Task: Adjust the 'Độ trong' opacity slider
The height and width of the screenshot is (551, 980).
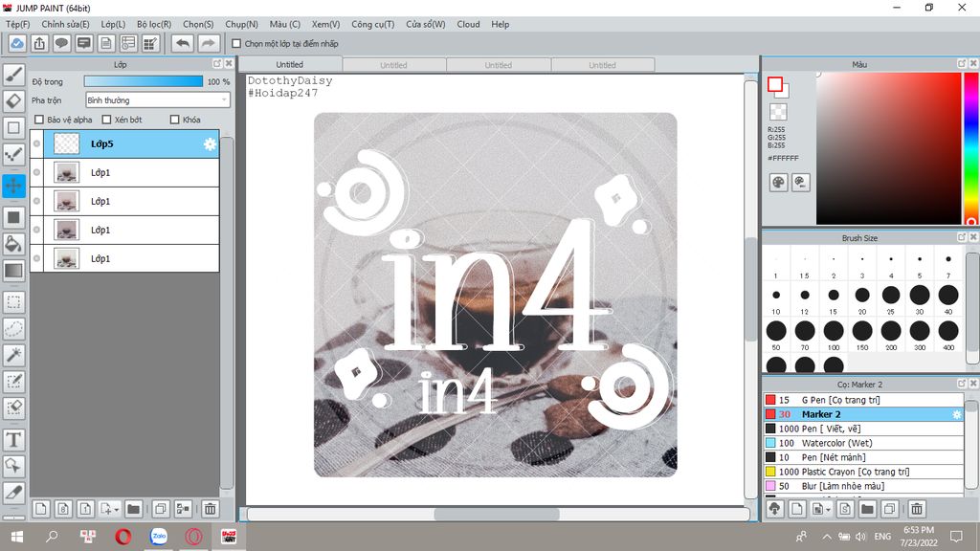Action: coord(144,81)
